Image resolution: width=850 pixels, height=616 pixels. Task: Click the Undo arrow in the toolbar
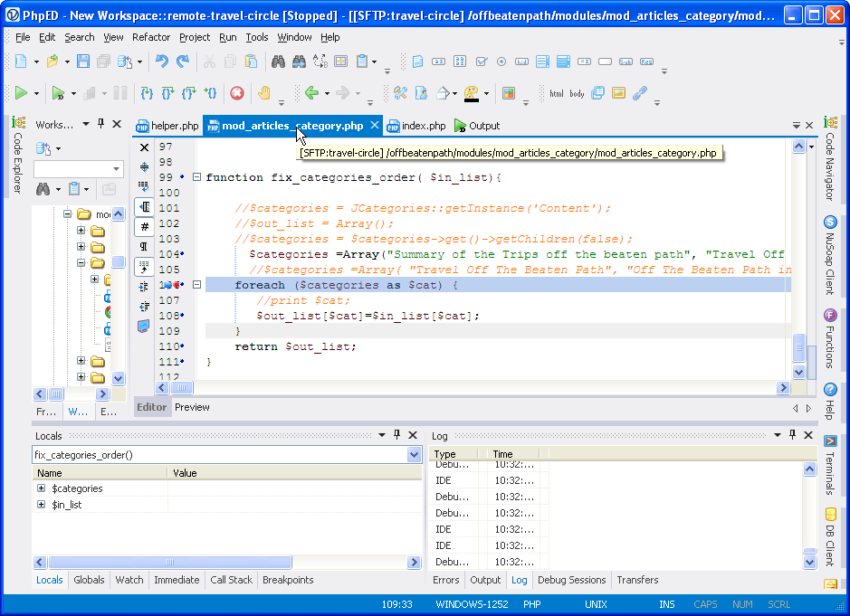[161, 62]
